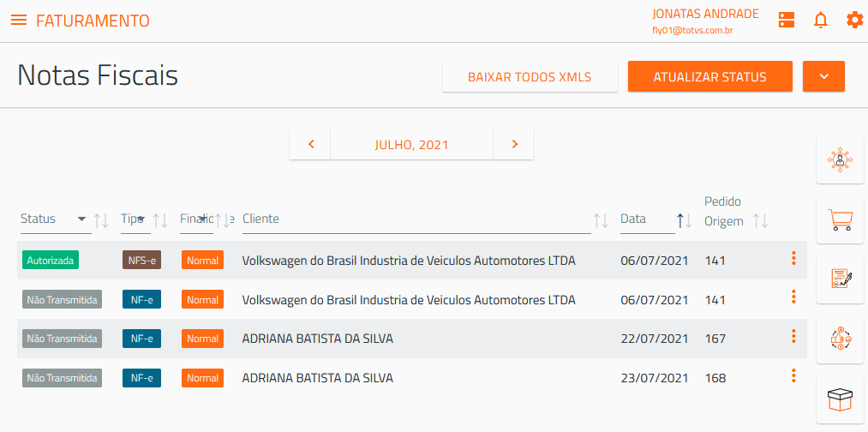Open the invoice signing sidebar icon
This screenshot has width=868, height=432.
840,279
